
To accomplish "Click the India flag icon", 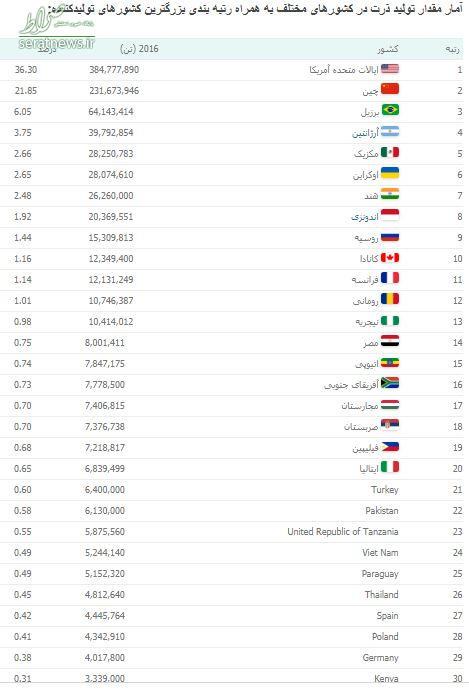I will (x=390, y=194).
